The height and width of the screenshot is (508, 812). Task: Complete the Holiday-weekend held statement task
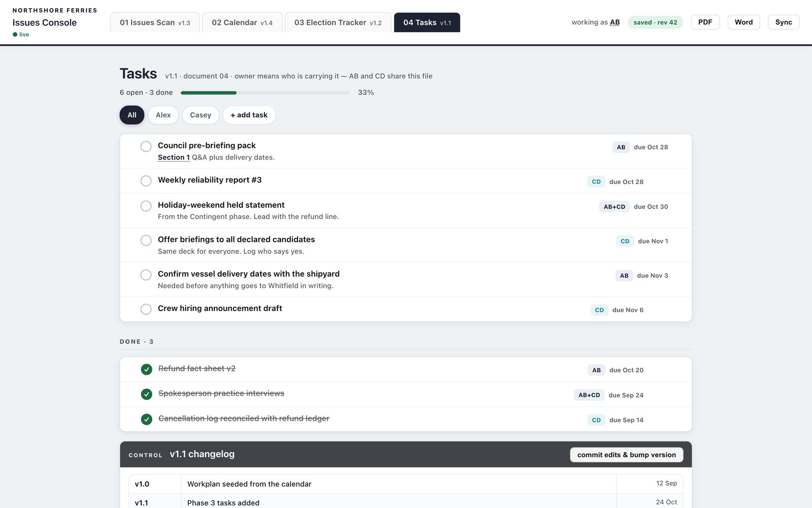(146, 206)
